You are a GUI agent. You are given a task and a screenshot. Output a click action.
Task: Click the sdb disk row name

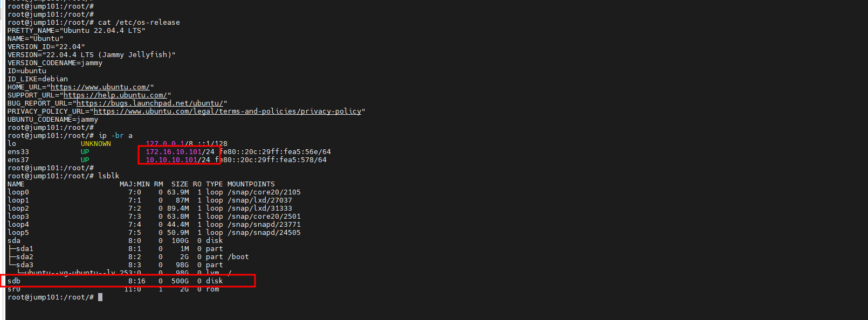pos(14,281)
